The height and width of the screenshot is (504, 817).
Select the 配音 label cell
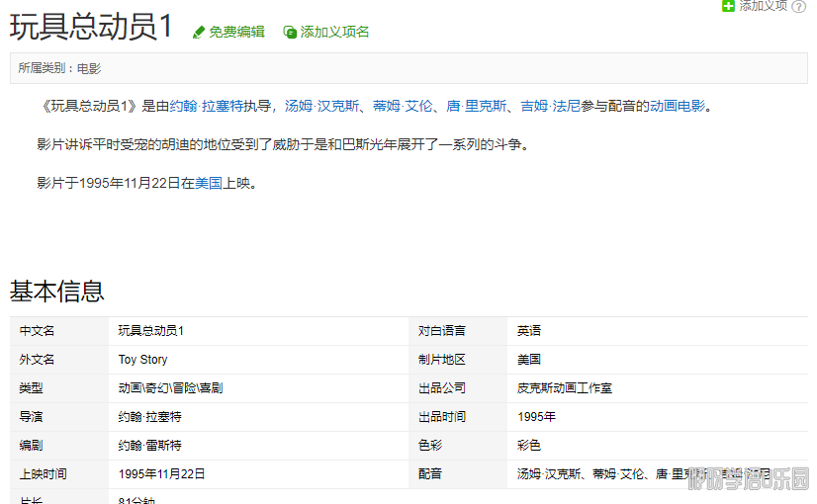coord(458,474)
